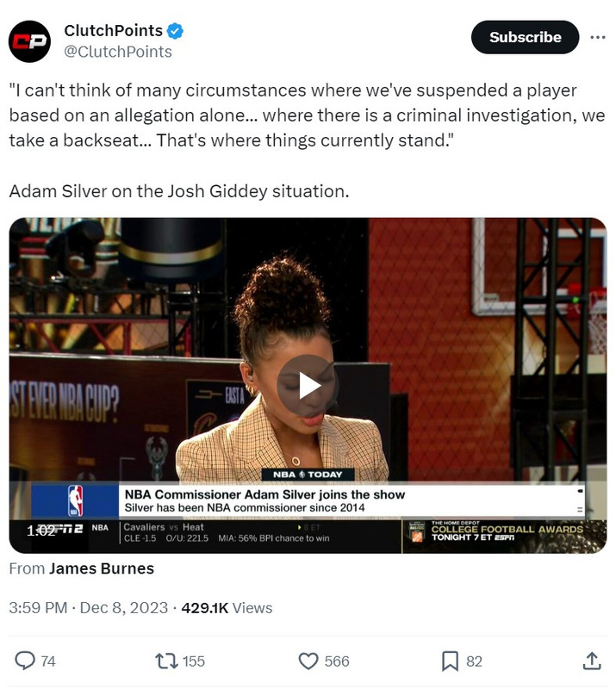Click the 74 replies count
The height and width of the screenshot is (689, 616).
pyautogui.click(x=48, y=661)
